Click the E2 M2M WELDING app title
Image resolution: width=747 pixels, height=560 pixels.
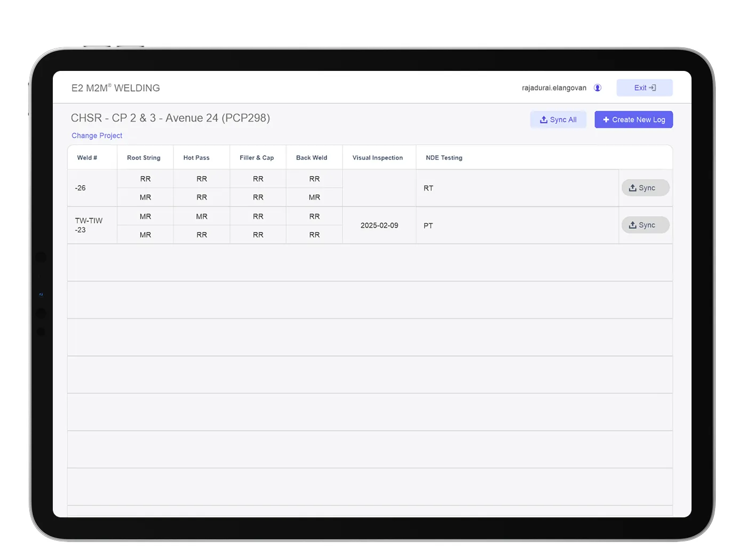tap(116, 88)
